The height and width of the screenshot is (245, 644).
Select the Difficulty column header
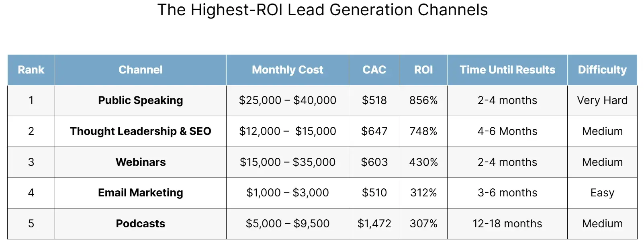point(602,70)
